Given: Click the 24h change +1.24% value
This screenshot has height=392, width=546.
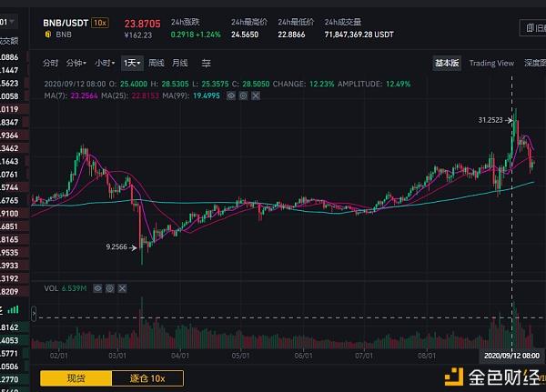Looking at the screenshot, I should [208, 35].
